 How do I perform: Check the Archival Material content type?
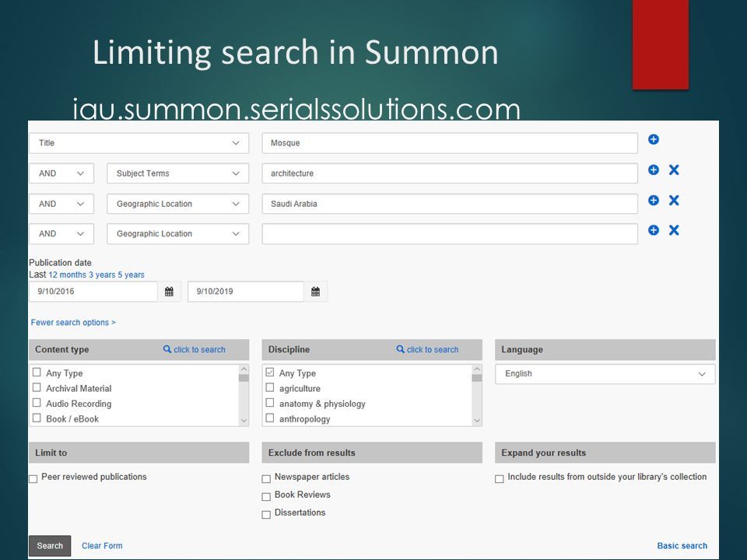click(37, 387)
